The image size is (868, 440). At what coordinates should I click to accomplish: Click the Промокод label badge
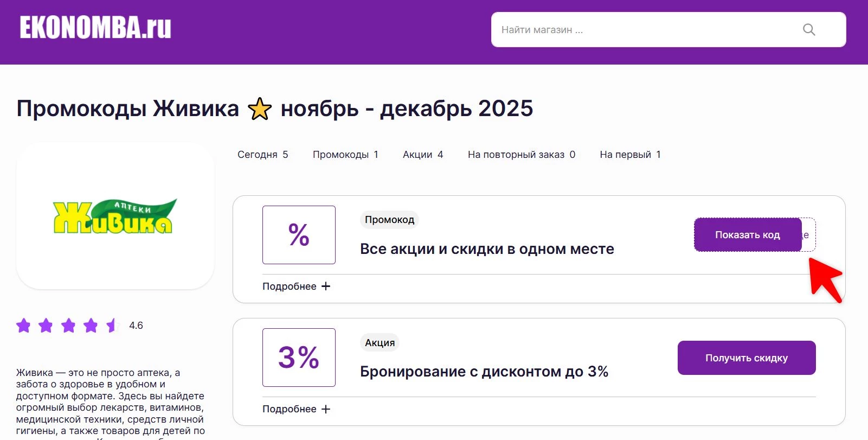[x=389, y=220]
